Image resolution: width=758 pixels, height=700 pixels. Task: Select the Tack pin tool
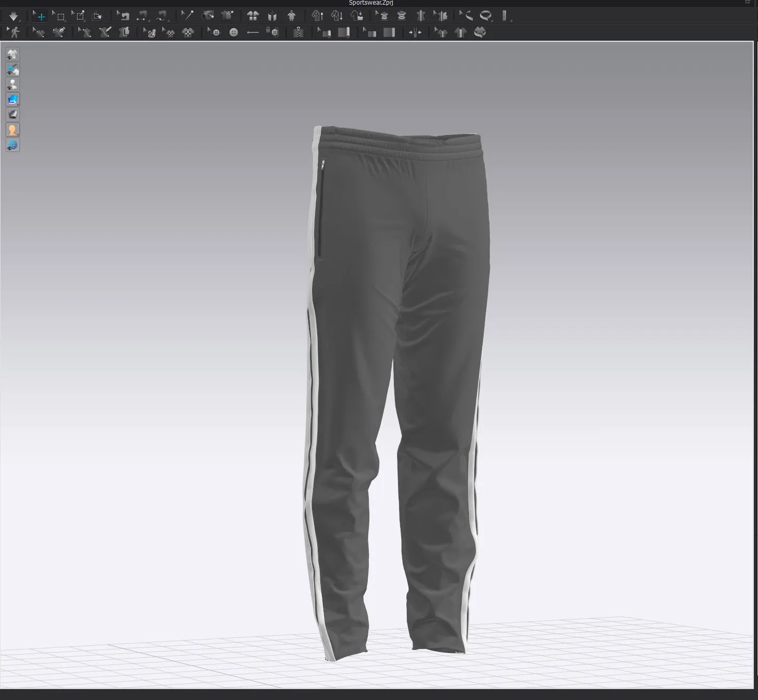[x=187, y=16]
